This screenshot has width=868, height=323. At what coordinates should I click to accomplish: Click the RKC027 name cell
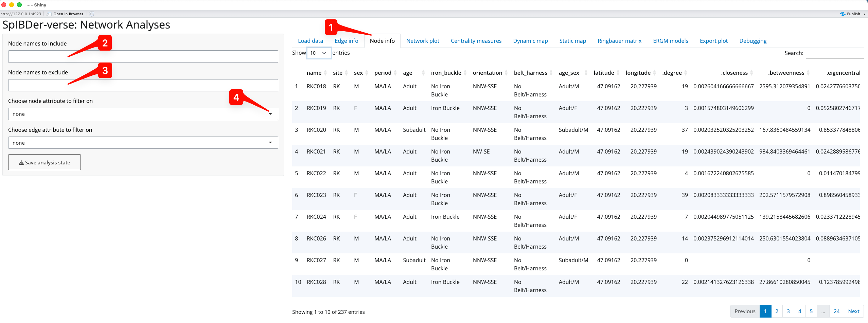316,260
